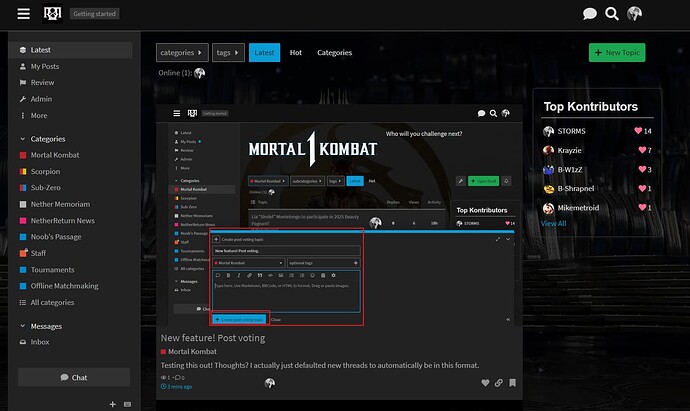Select the Latest tab
Screen dimensions: 690x411
click(264, 52)
